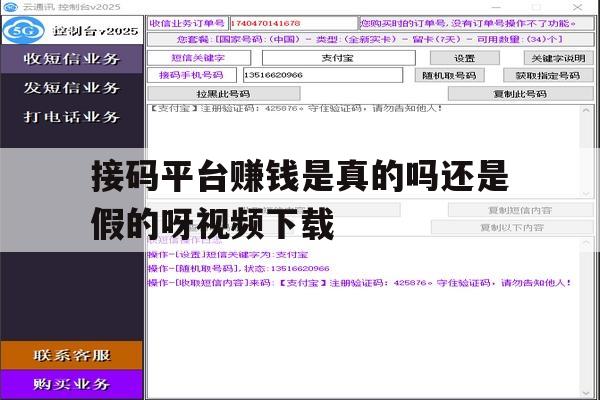600x400 pixels.
Task: Click the 短信关键字 label
Action: tap(199, 58)
